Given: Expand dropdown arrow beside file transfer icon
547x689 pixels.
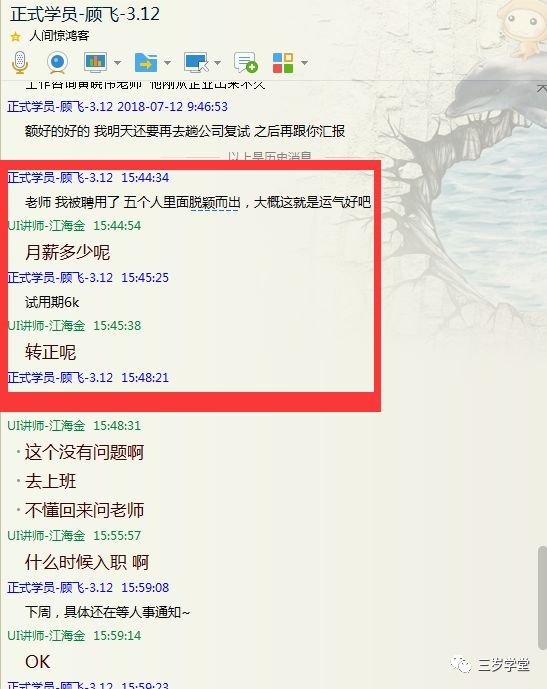Looking at the screenshot, I should coord(167,63).
